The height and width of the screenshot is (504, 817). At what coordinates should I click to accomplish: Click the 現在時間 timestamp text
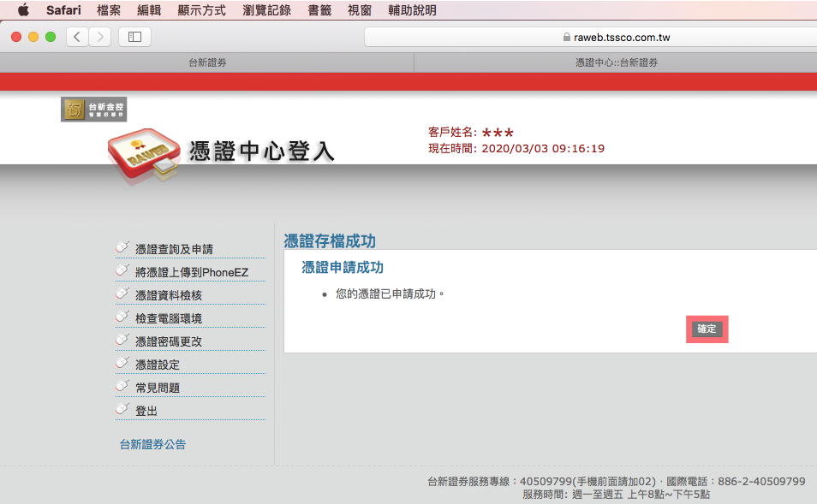pyautogui.click(x=516, y=148)
